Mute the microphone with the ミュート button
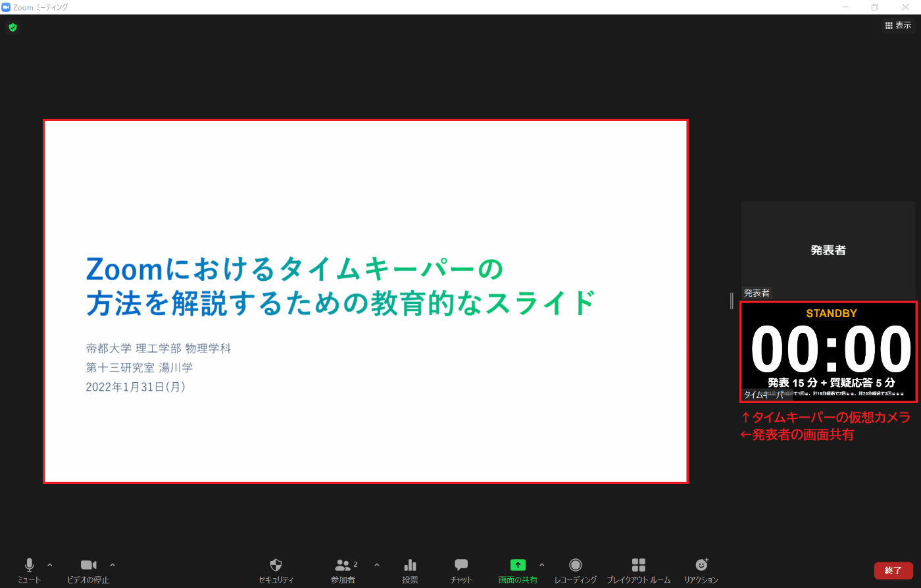The image size is (921, 588). (x=29, y=570)
